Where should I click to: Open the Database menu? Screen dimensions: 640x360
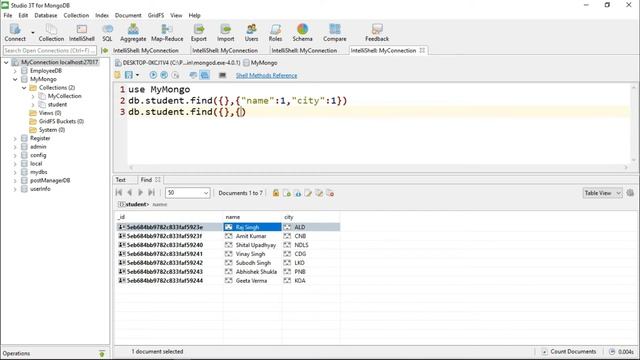pyautogui.click(x=46, y=16)
